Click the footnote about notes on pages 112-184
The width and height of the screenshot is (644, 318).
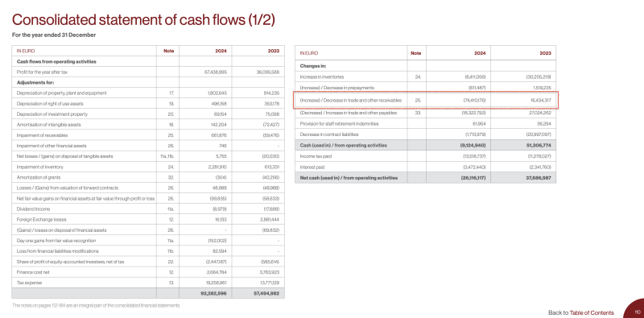click(96, 305)
